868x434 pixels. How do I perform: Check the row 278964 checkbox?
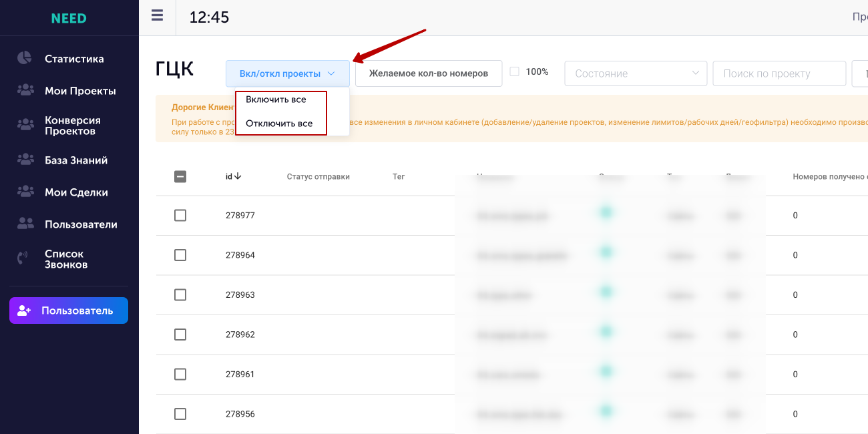pos(180,255)
